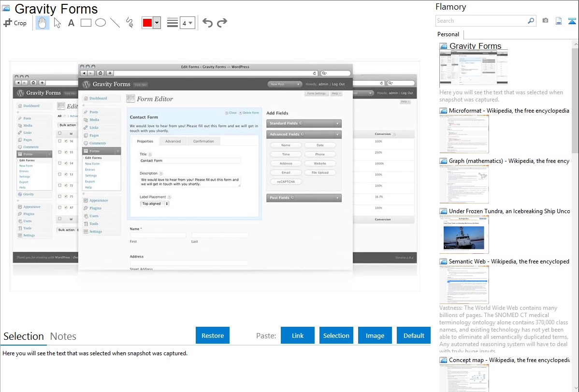
Task: Select the rectangle drawing tool
Action: coord(86,23)
